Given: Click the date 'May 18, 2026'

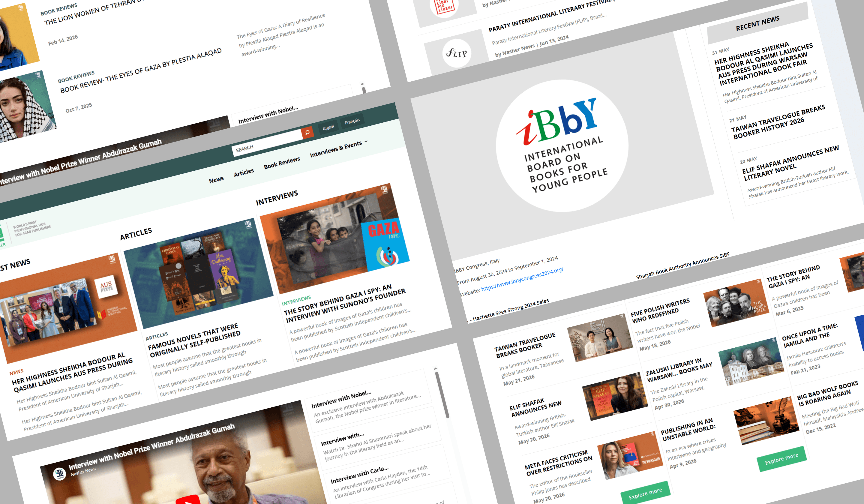Looking at the screenshot, I should (x=655, y=345).
